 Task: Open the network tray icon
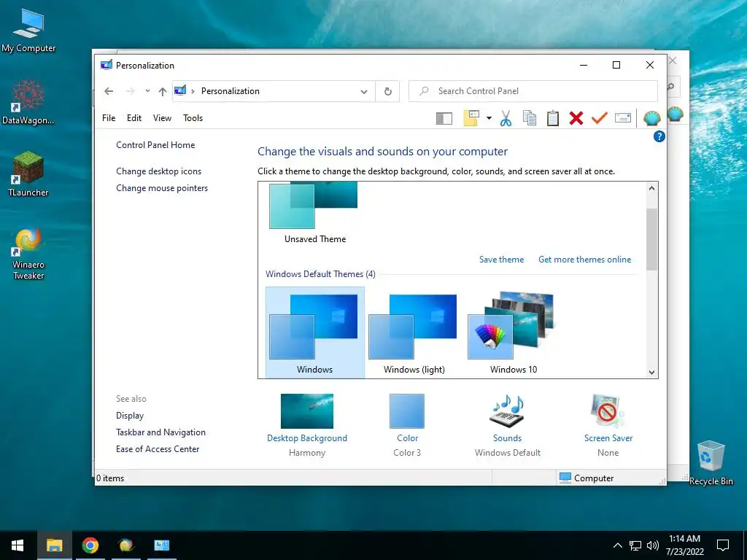[635, 545]
